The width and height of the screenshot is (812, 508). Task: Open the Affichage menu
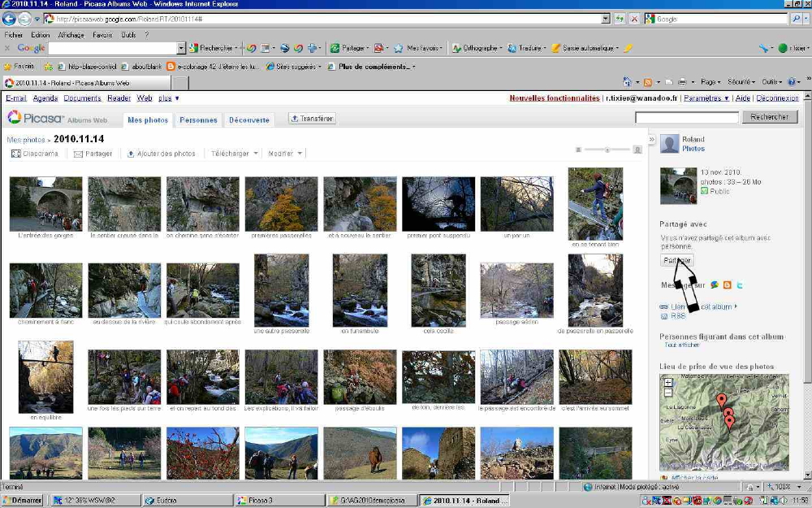click(71, 35)
